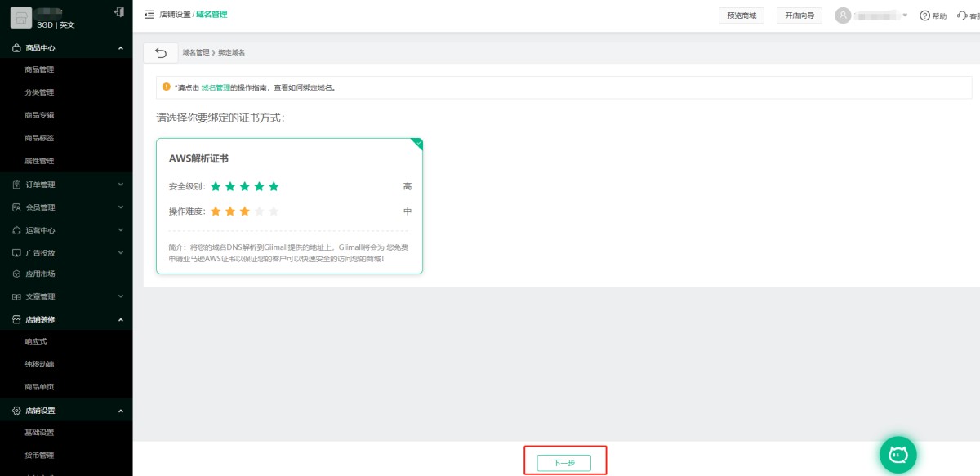Open 商品管理 in the sidebar

(39, 70)
